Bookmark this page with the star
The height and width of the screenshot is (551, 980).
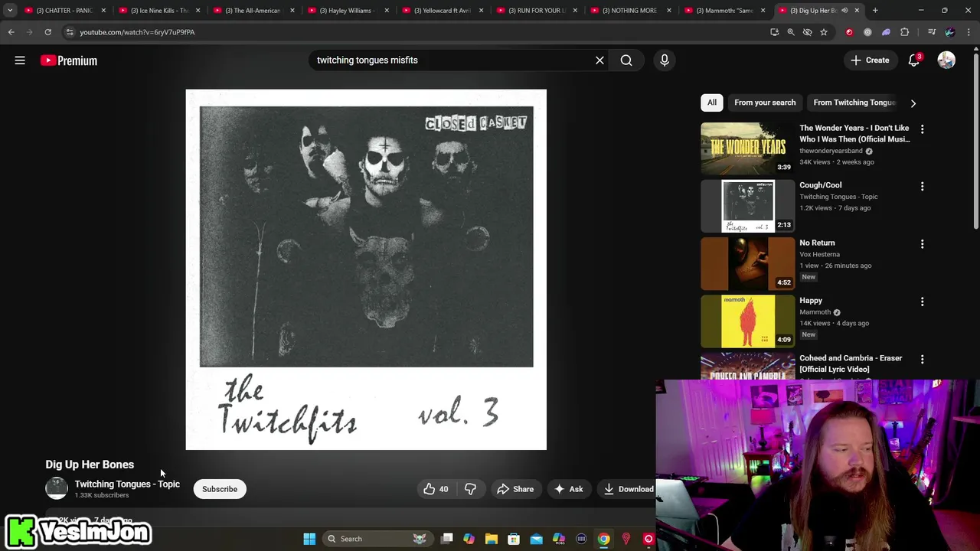pyautogui.click(x=824, y=32)
